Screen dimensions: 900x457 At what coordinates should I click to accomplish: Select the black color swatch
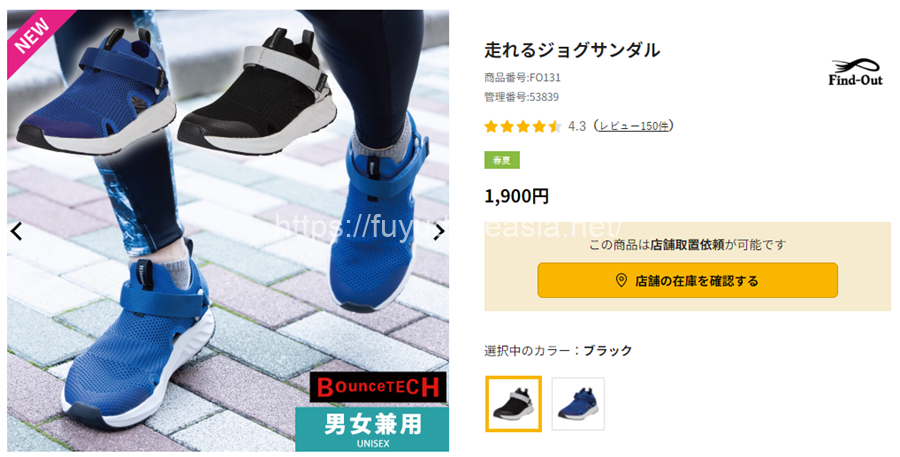[514, 404]
